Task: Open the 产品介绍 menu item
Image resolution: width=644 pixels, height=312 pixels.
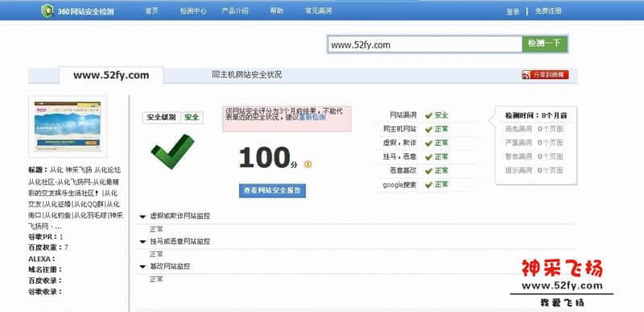Action: (x=235, y=11)
